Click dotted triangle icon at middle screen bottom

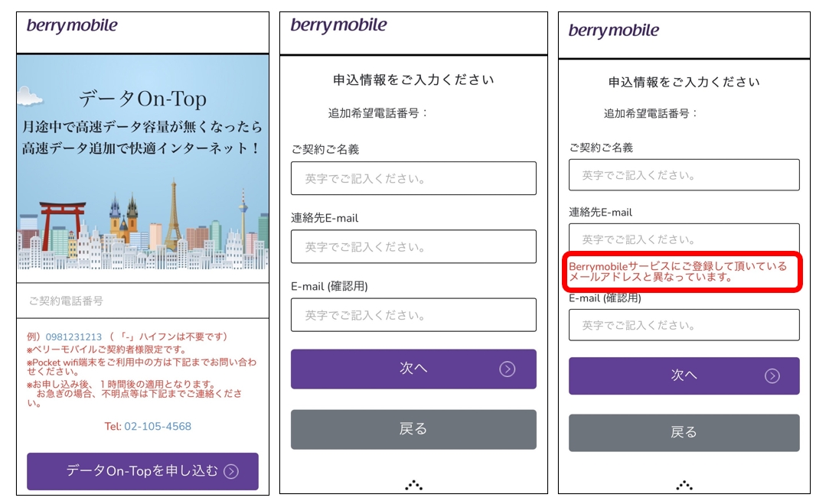(x=413, y=484)
